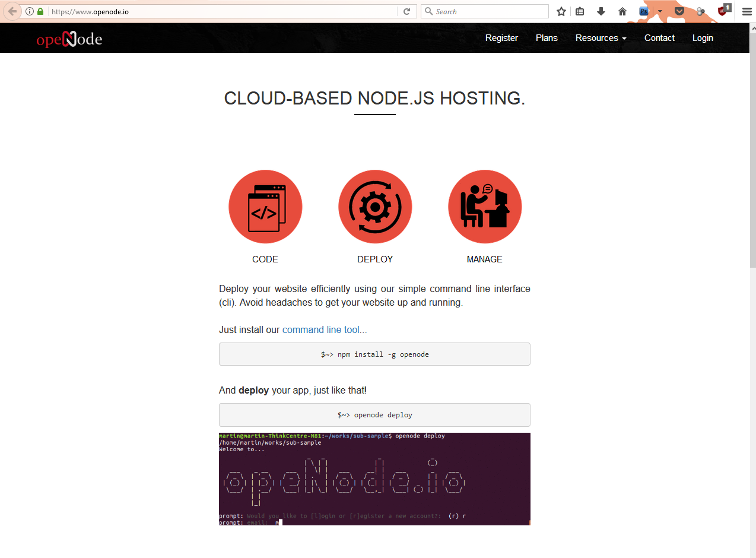Click the Cloud-Based Node.js Hosting heading

click(374, 98)
